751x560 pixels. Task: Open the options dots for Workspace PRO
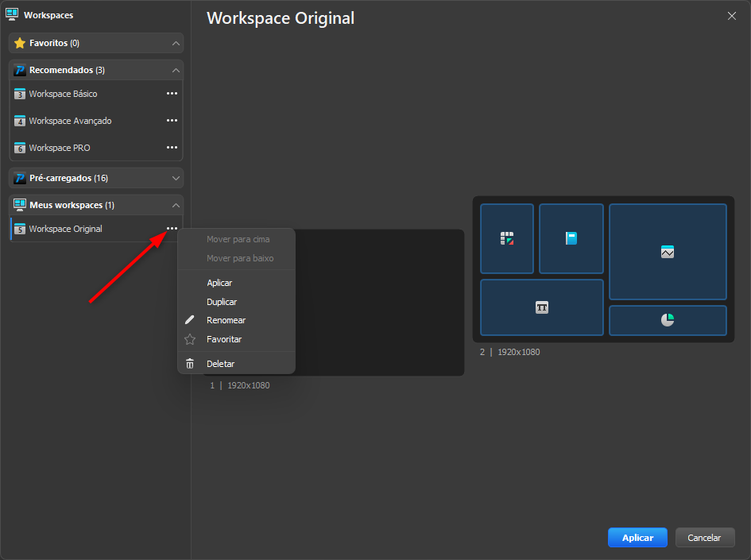pos(172,148)
